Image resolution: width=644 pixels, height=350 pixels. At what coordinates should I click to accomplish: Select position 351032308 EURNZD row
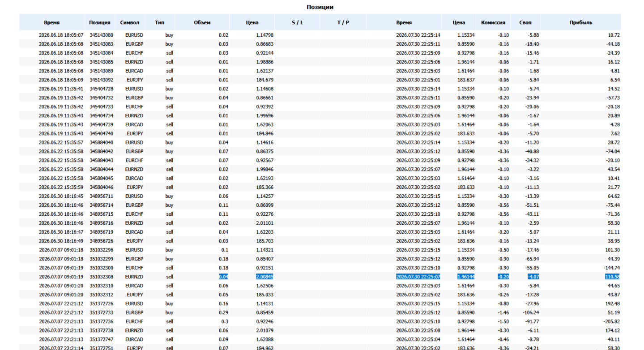(x=320, y=277)
